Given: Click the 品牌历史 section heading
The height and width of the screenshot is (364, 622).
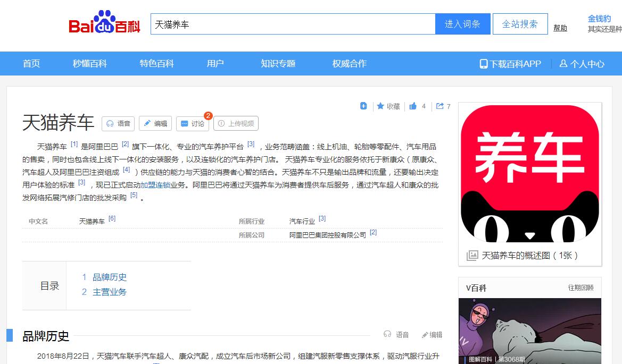Looking at the screenshot, I should [46, 336].
